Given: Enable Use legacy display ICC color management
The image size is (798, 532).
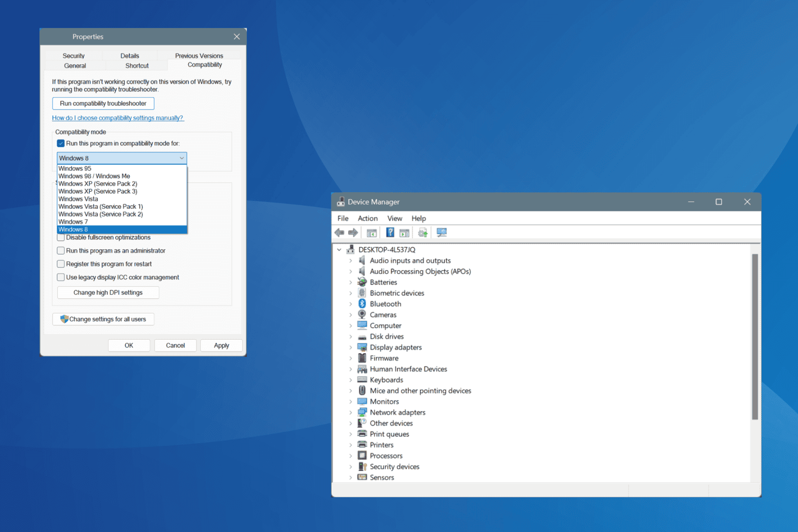Looking at the screenshot, I should 61,277.
